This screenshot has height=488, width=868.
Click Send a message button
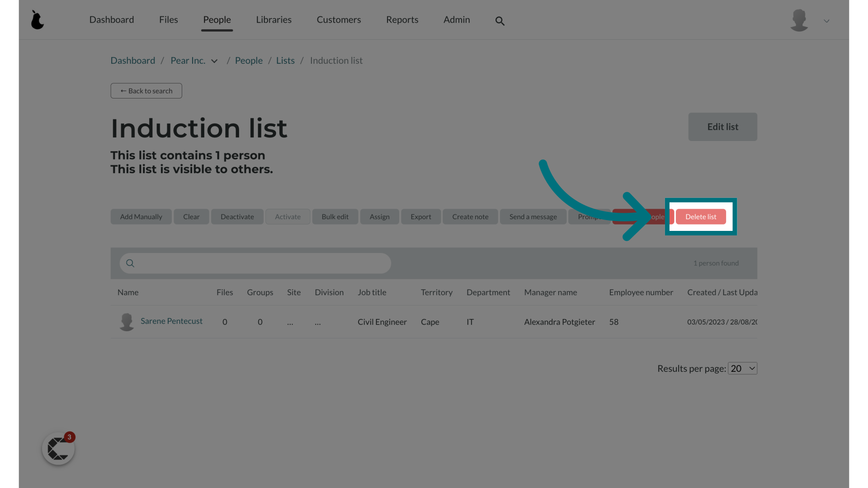[x=533, y=217]
